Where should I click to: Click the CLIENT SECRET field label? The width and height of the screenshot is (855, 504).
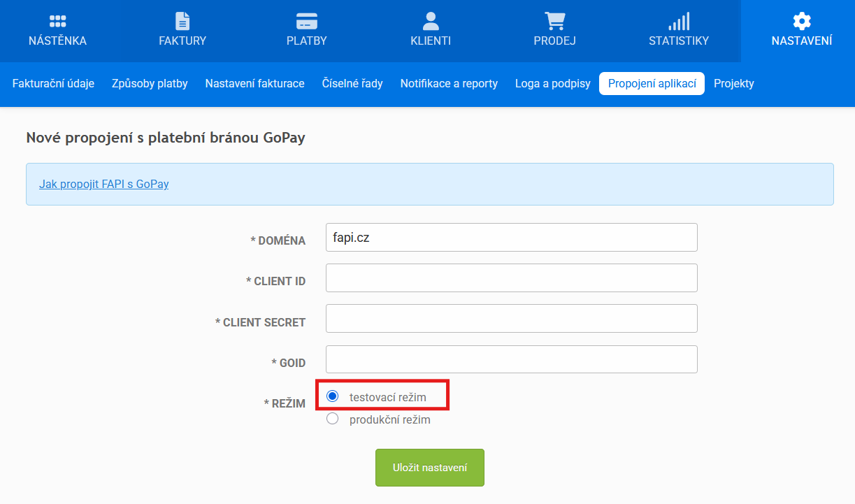260,322
